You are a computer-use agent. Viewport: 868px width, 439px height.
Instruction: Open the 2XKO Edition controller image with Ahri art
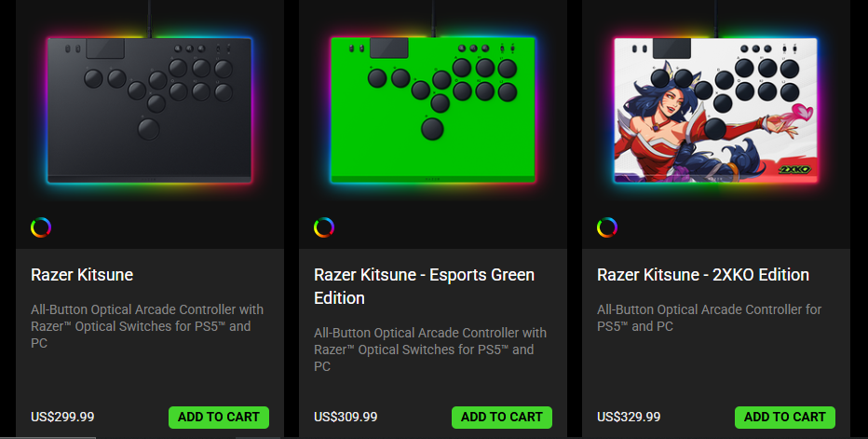click(x=716, y=110)
